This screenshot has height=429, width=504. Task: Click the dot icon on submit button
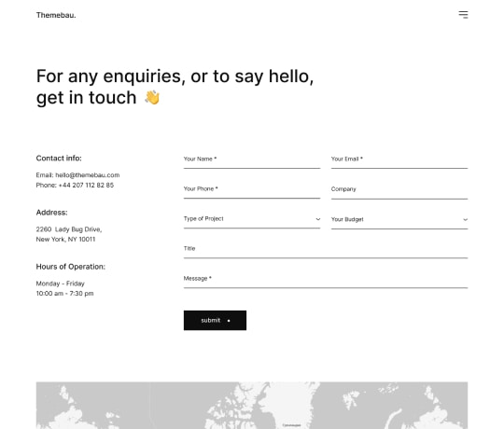[x=229, y=321]
